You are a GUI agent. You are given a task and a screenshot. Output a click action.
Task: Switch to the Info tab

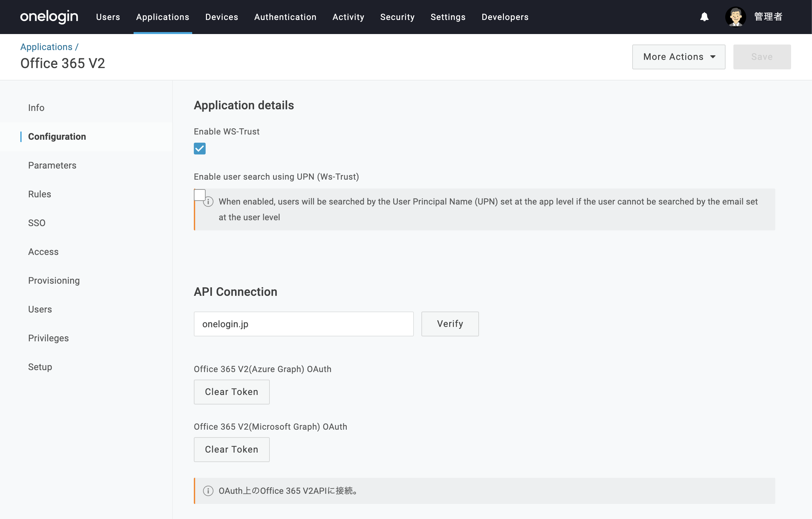point(36,108)
